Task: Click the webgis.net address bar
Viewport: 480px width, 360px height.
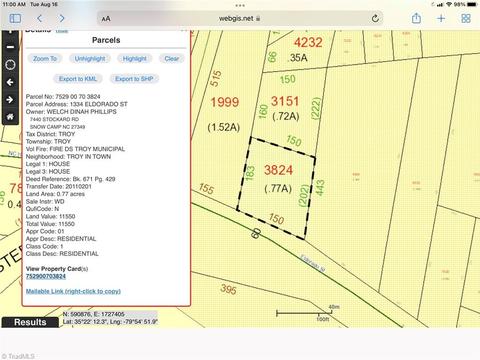Action: [x=240, y=18]
